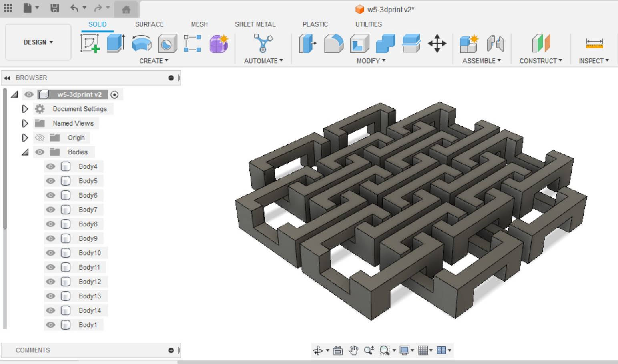Click the File menu icon
The image size is (618, 364).
[x=28, y=8]
